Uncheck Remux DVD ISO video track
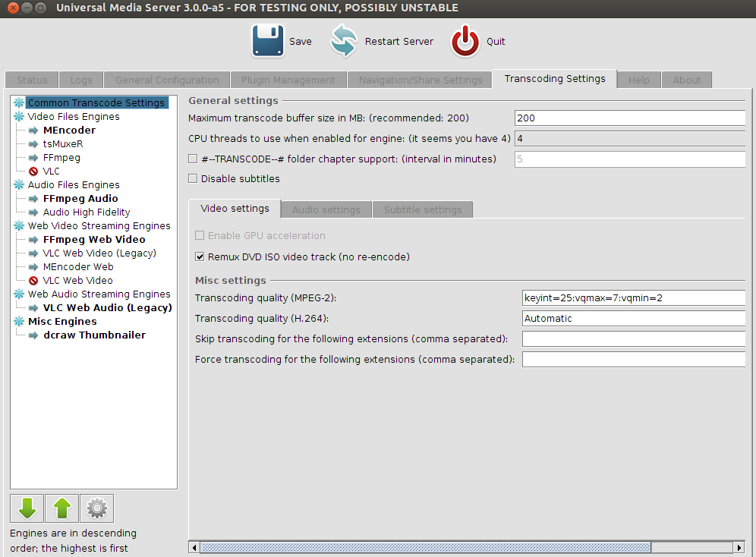756x557 pixels. (x=200, y=256)
